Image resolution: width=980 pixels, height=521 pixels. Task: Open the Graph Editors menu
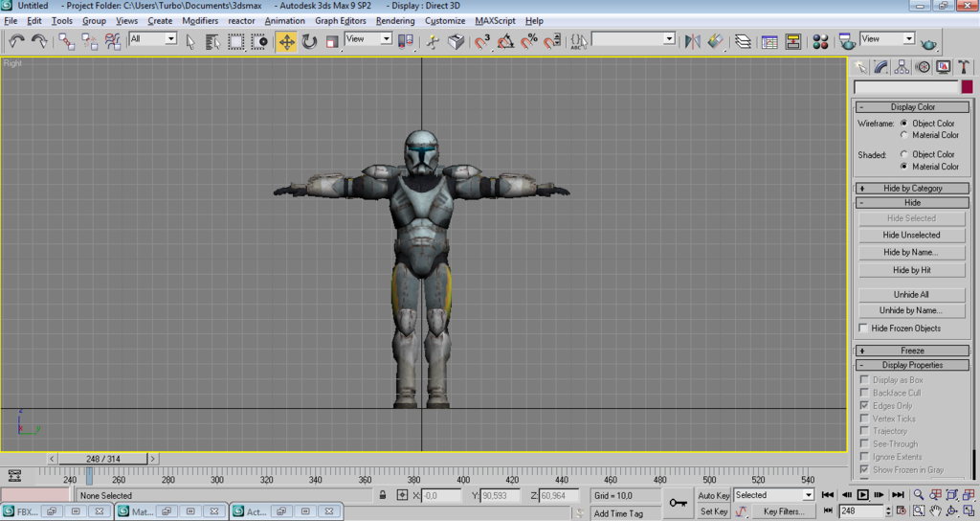coord(340,21)
